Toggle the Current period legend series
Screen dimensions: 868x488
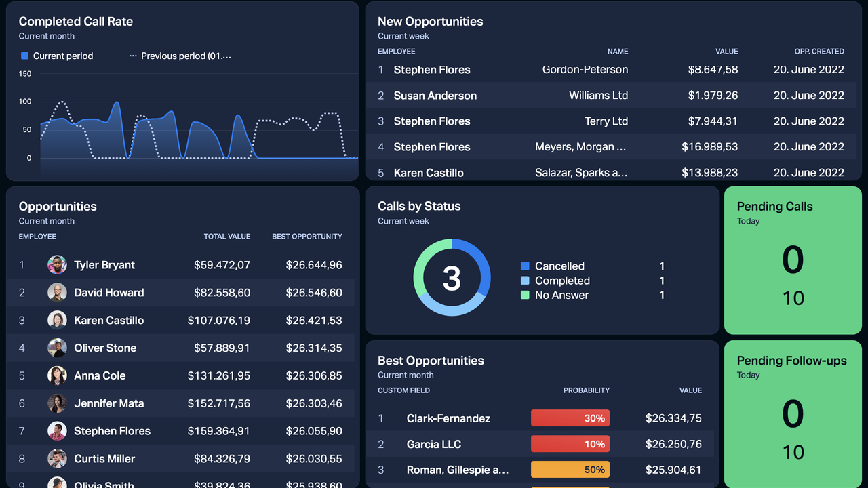57,56
